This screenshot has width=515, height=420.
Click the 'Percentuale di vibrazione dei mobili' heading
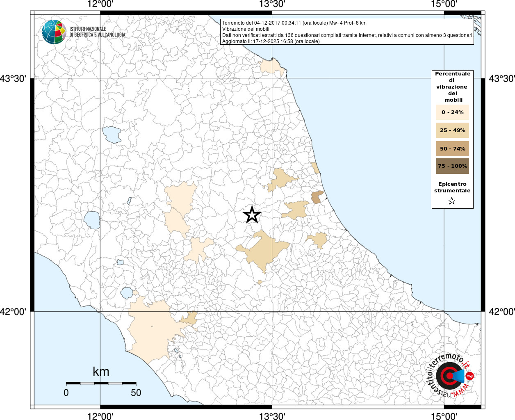(452, 87)
